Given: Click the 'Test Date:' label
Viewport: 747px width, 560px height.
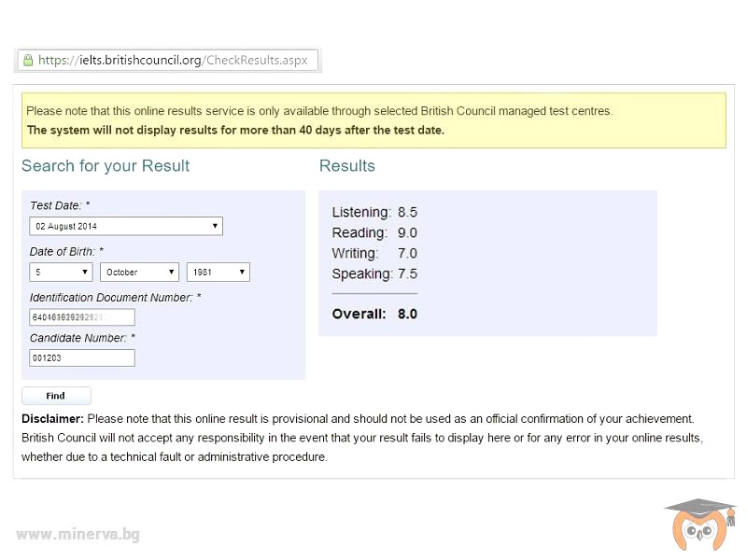Looking at the screenshot, I should (x=60, y=205).
